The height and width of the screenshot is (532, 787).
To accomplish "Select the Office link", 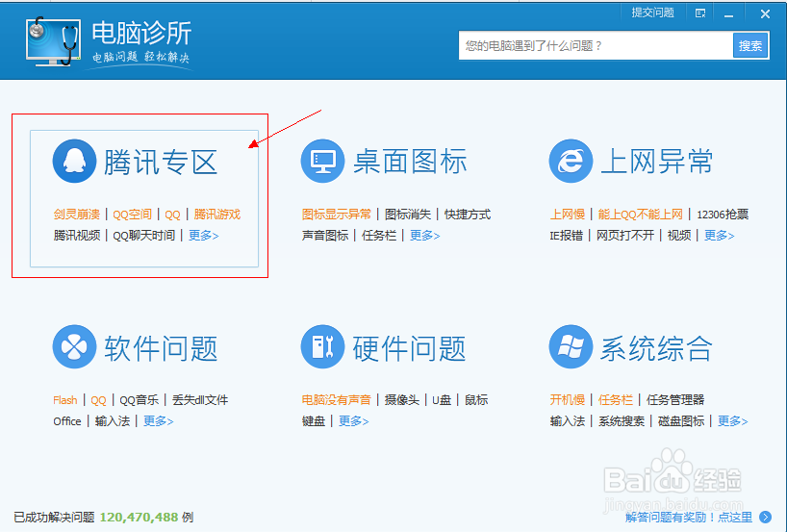I will (x=67, y=421).
